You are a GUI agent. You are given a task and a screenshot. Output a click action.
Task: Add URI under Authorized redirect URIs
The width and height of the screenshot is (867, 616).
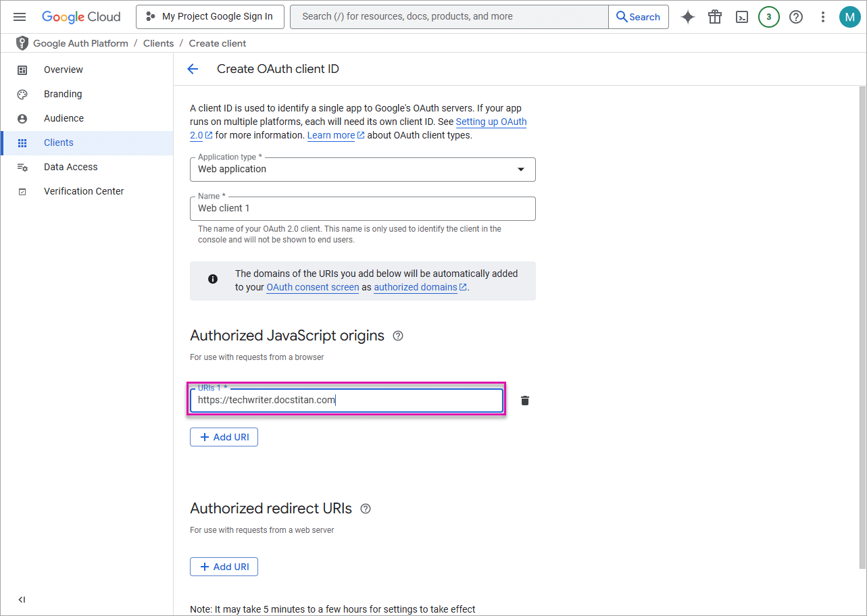(224, 567)
